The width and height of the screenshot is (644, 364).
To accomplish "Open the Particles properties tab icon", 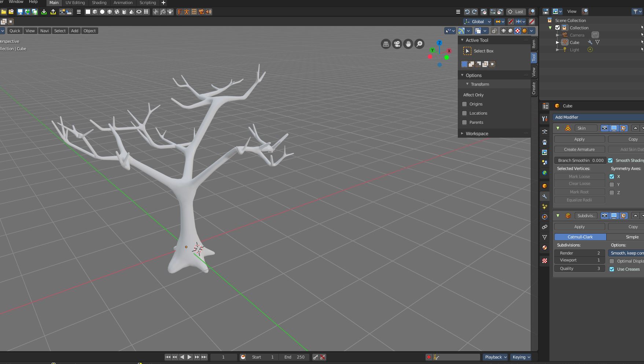I will click(545, 207).
